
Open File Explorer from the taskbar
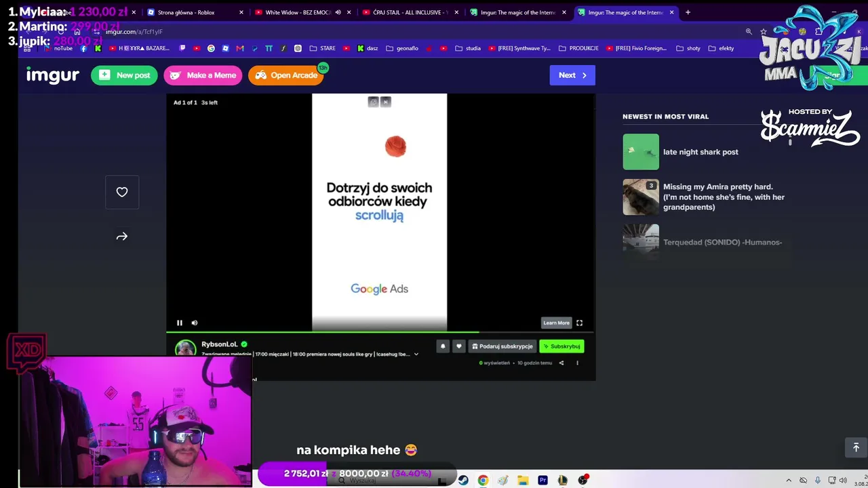[523, 480]
